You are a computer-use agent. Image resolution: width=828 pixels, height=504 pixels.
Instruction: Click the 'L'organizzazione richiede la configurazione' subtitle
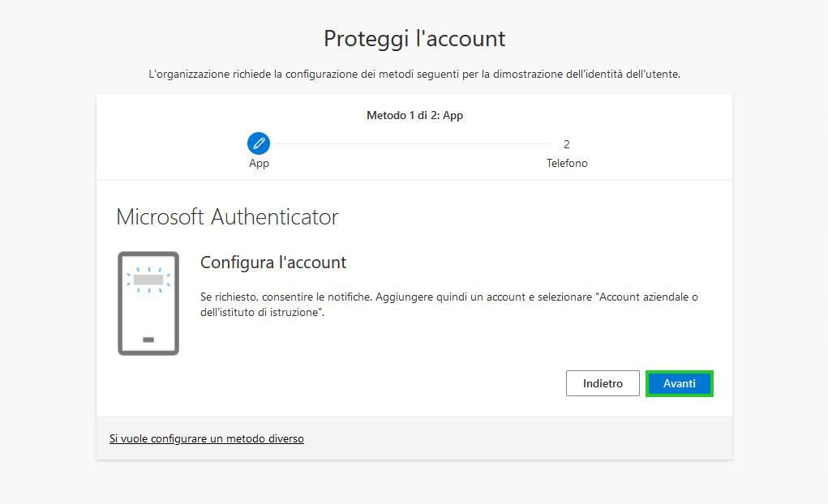coord(414,75)
